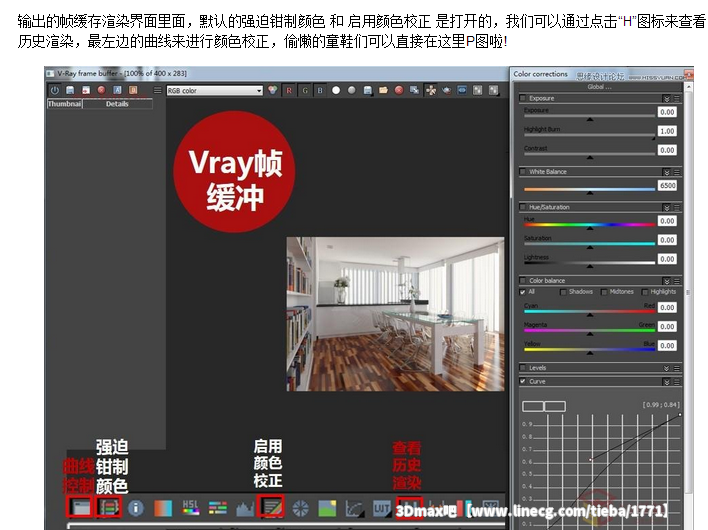Open Hue/Saturation section options menu icon
This screenshot has height=530, width=708.
(x=676, y=208)
